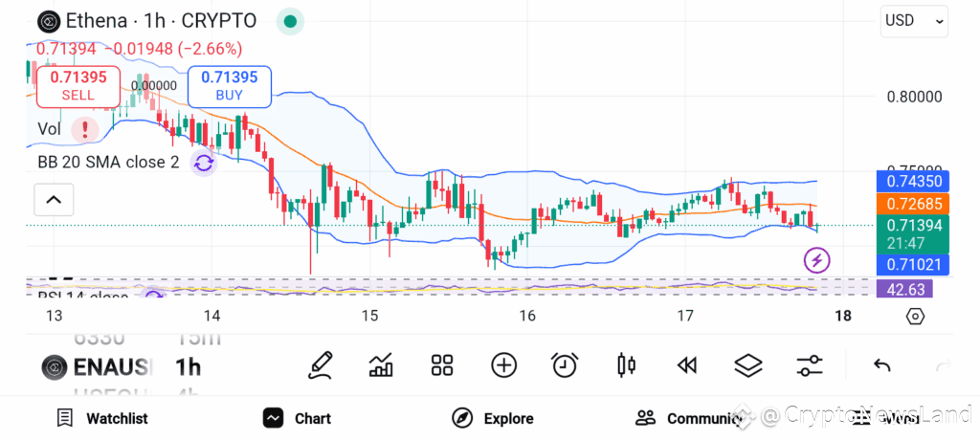
Task: Tap the purple lightning bolt icon
Action: pos(816,260)
